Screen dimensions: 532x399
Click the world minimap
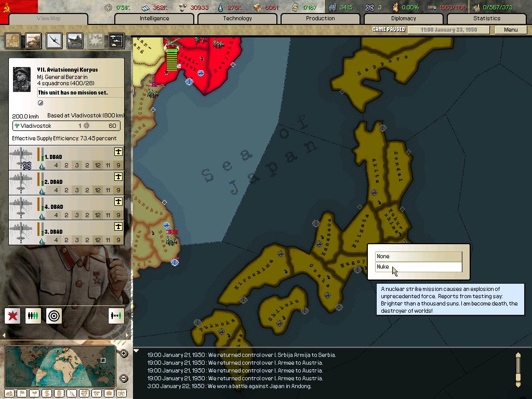(x=60, y=366)
